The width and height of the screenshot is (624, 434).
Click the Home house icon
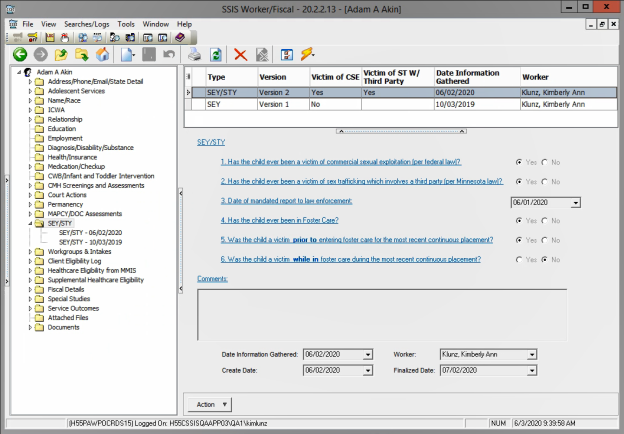[102, 54]
